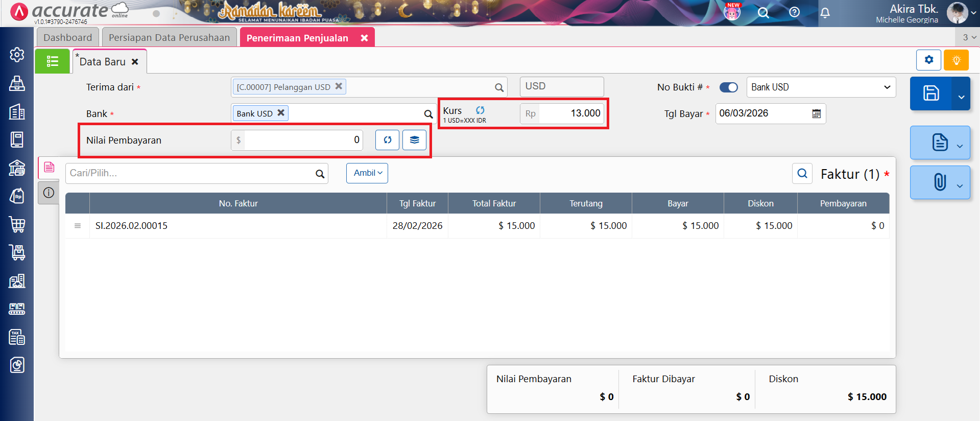Open the gear settings button at top right
Image resolution: width=980 pixels, height=421 pixels.
tap(928, 60)
